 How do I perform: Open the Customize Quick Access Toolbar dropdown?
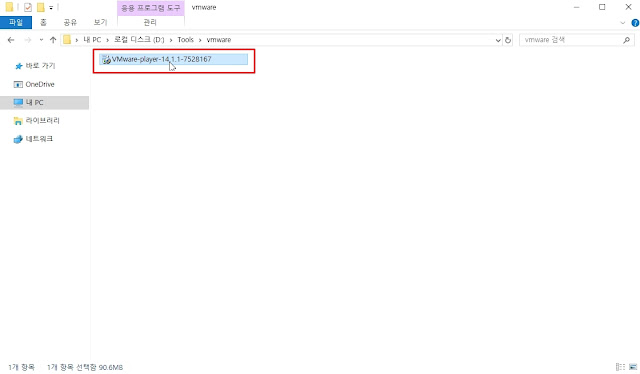point(51,7)
